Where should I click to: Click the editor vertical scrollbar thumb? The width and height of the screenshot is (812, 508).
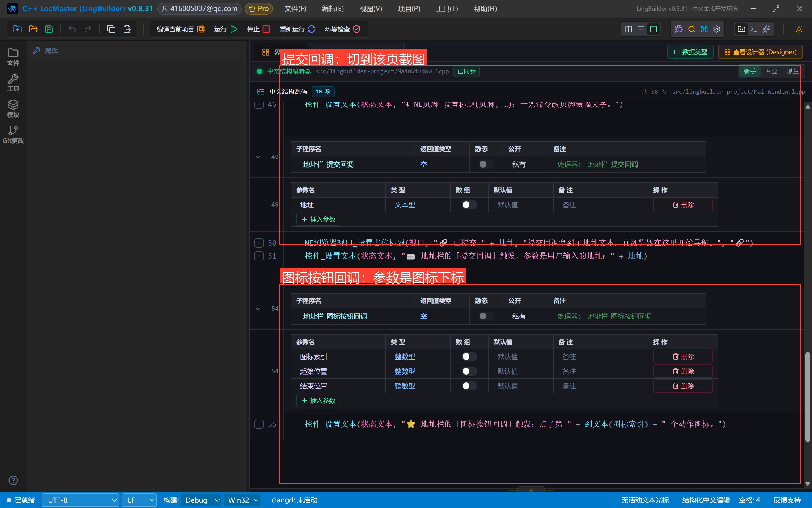[808, 397]
